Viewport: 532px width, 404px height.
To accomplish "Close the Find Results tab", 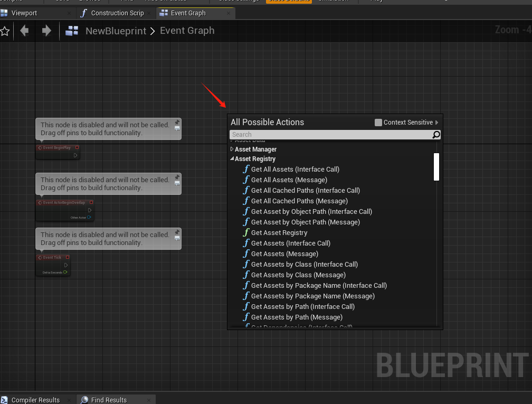I will tap(149, 400).
